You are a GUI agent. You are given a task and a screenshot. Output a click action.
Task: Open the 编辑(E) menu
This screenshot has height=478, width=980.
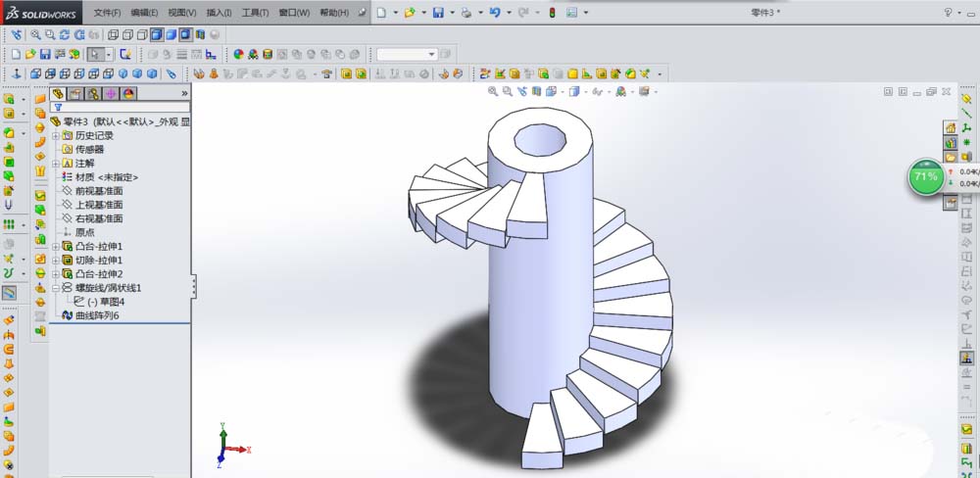tap(144, 13)
